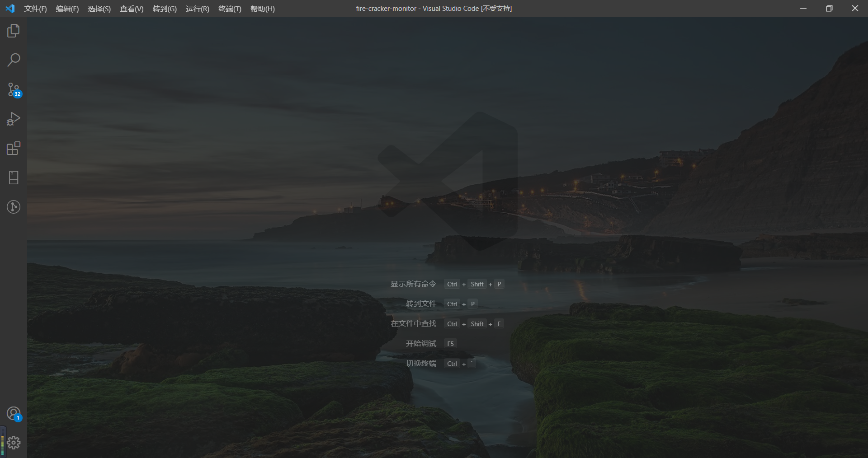Open Source Control with badge 32
Screen dimensions: 868x458
(x=14, y=89)
